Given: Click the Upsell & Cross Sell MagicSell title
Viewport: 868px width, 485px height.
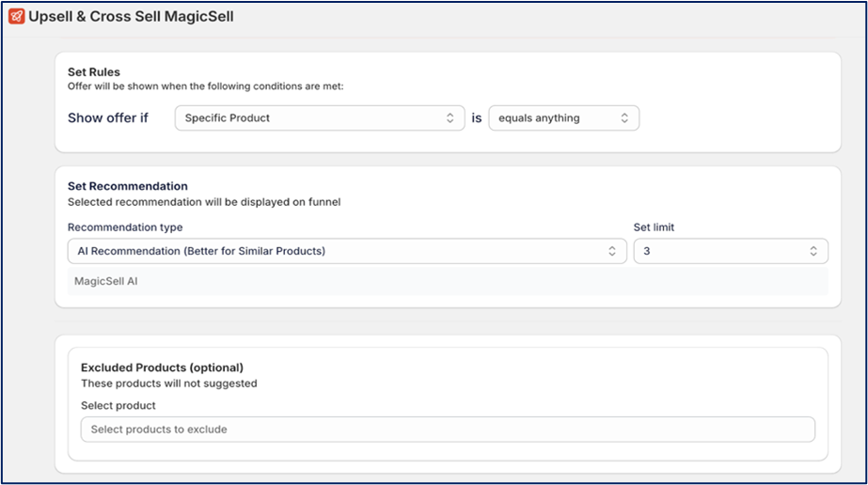Looking at the screenshot, I should click(132, 17).
